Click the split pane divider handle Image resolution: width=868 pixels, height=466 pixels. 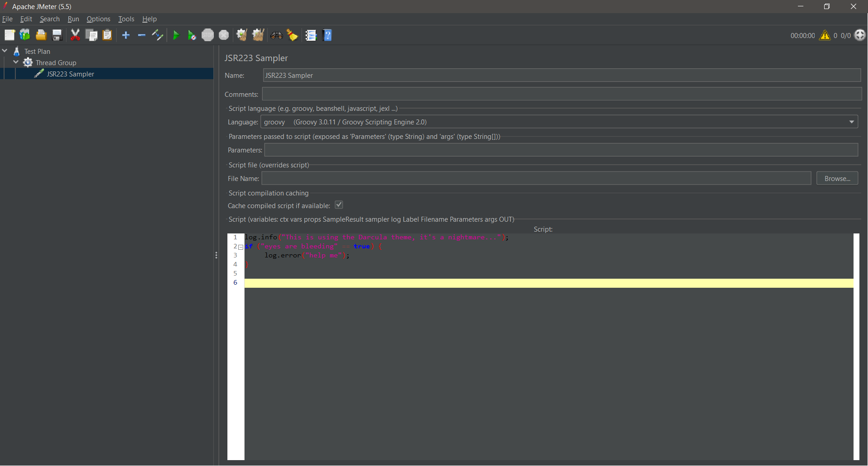pyautogui.click(x=216, y=255)
